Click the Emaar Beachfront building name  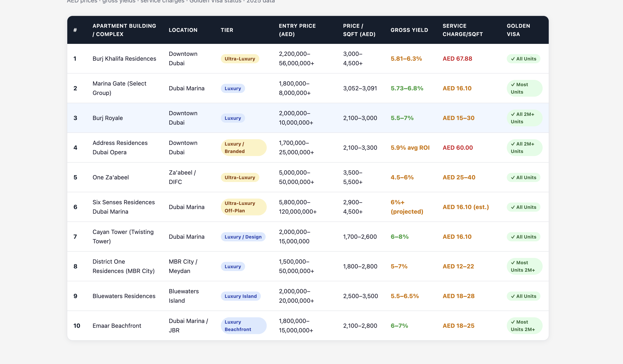click(117, 326)
